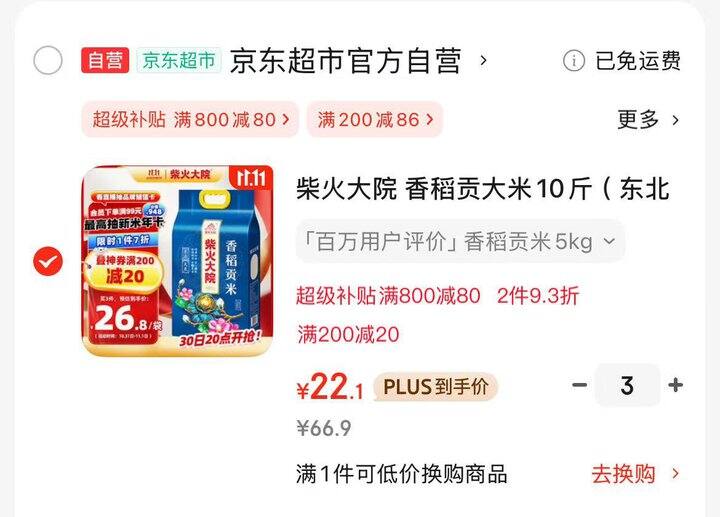Screen dimensions: 720x517
Task: Click the quantity field showing 3
Action: click(627, 385)
